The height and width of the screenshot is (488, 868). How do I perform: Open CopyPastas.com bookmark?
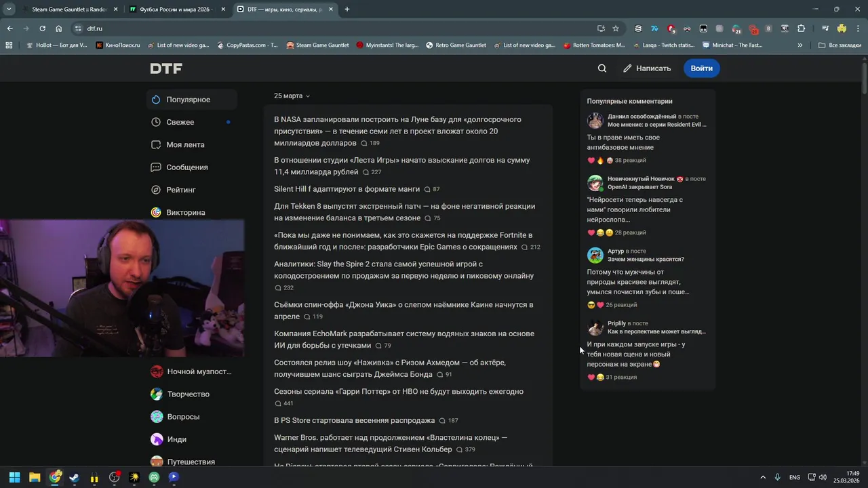tap(248, 45)
